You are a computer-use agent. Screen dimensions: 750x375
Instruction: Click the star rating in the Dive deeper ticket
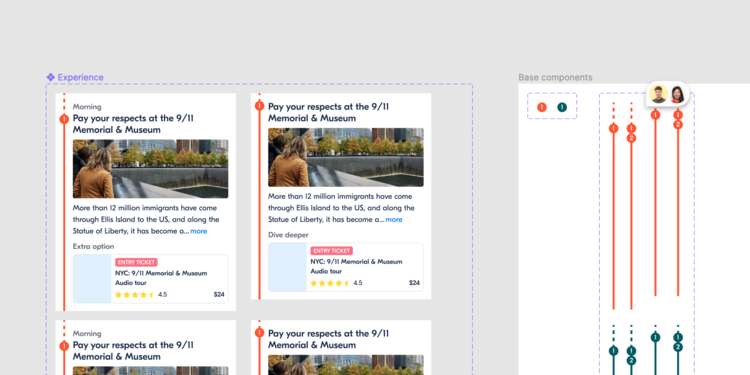click(330, 283)
